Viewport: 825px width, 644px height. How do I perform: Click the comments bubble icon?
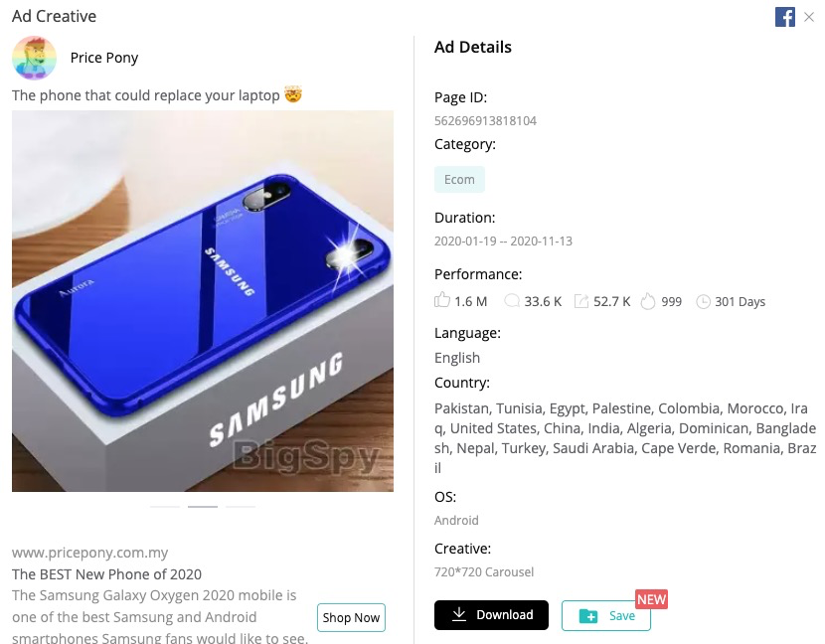[512, 301]
